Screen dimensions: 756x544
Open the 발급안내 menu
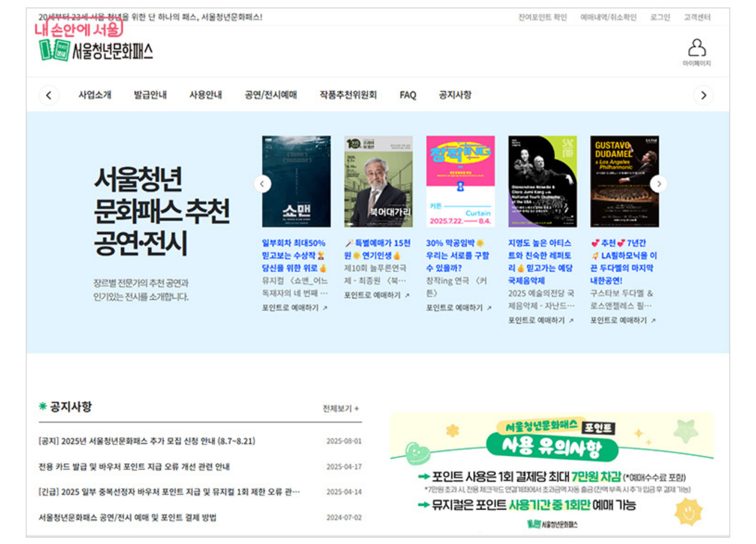[150, 95]
